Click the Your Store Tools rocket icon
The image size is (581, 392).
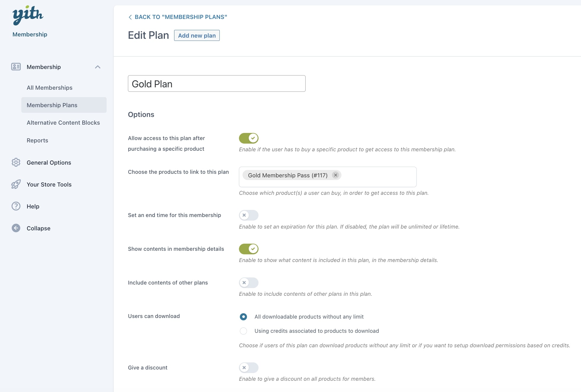(x=16, y=184)
